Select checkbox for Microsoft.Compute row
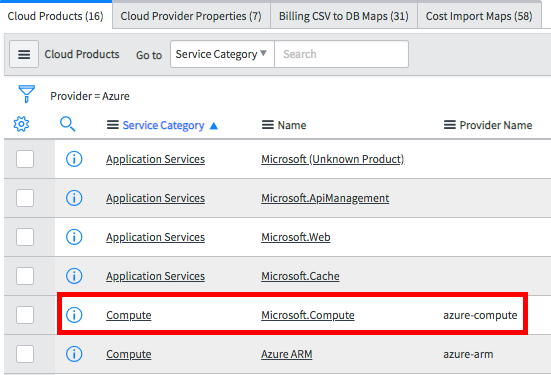The width and height of the screenshot is (551, 375). (25, 315)
